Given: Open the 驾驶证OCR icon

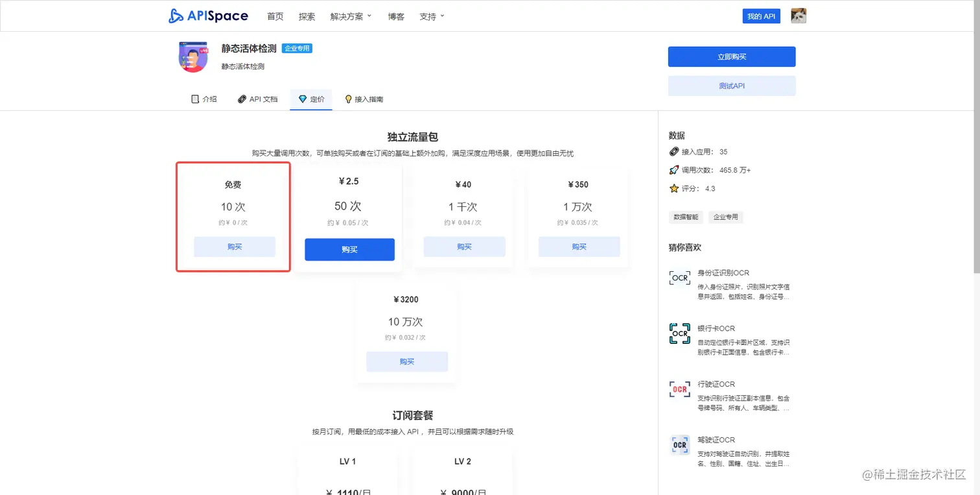Looking at the screenshot, I should 679,445.
